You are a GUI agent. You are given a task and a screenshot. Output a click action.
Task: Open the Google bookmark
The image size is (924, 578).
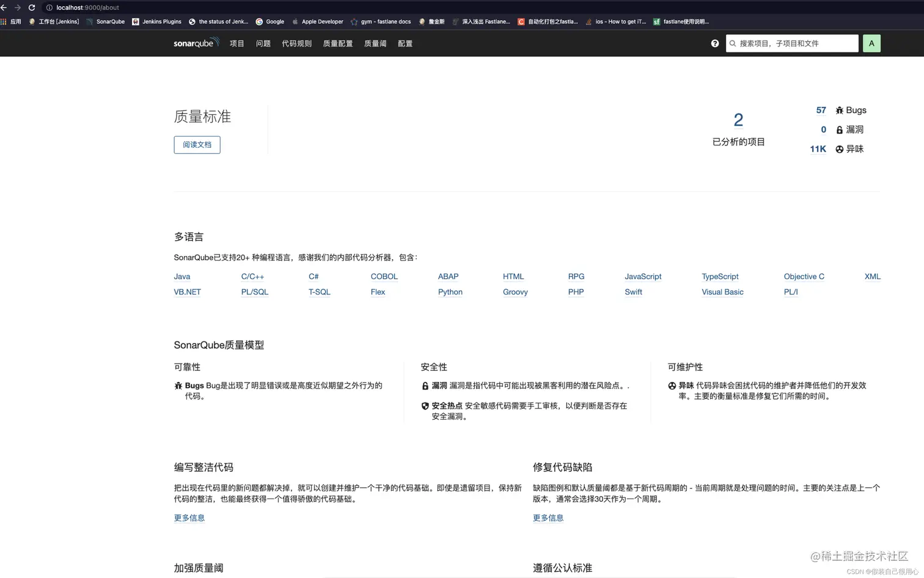(x=269, y=21)
